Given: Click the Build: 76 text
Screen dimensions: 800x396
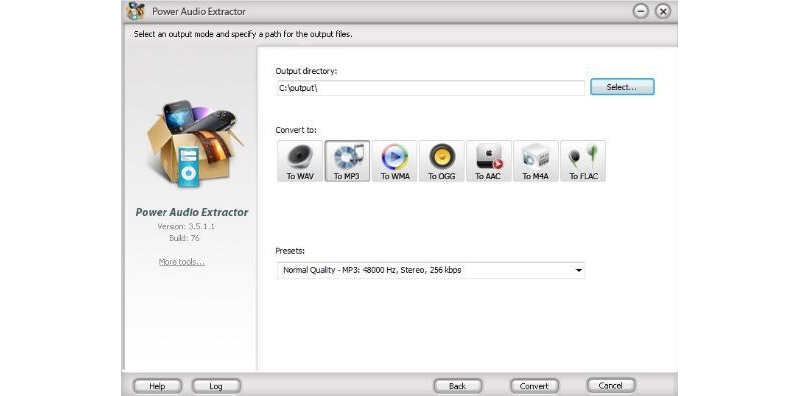Looking at the screenshot, I should point(185,238).
